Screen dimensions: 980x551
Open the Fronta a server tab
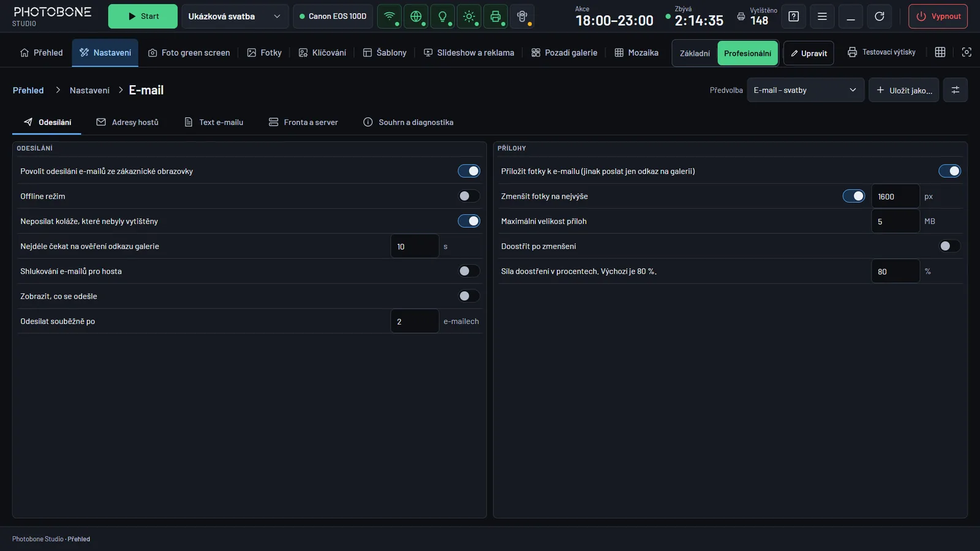(303, 122)
